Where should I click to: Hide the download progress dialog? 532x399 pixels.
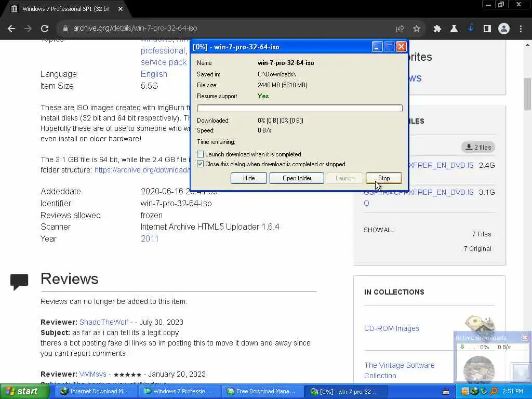click(249, 178)
